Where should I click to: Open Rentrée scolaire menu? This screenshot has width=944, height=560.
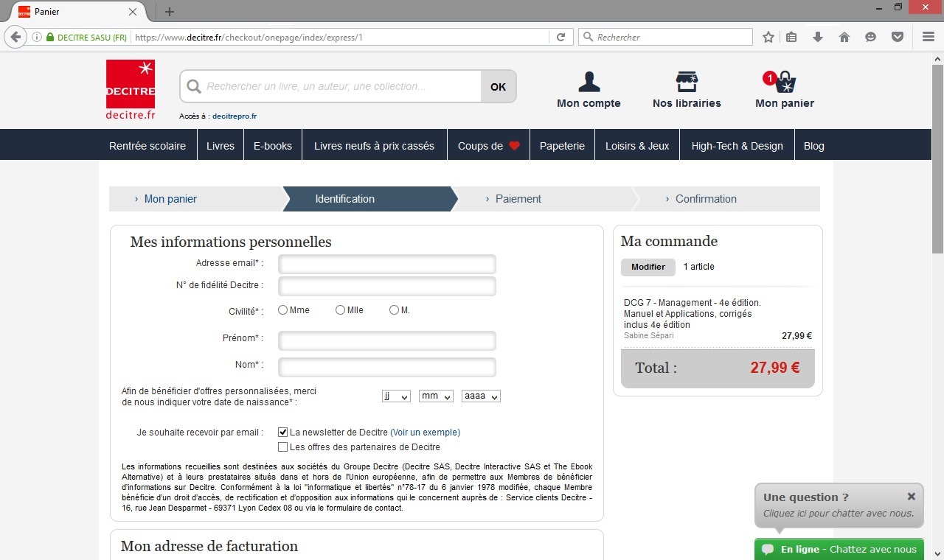[x=147, y=146]
